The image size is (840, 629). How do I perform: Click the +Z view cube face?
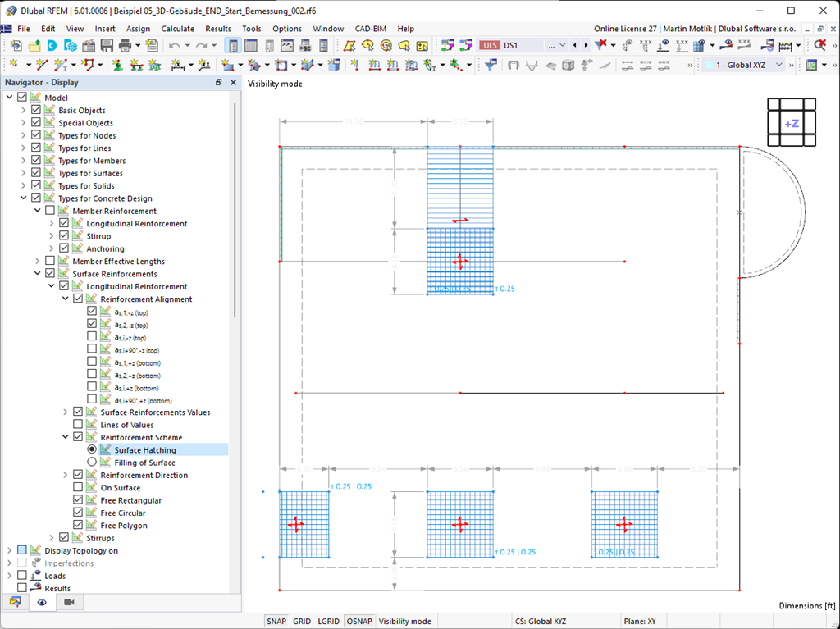tap(790, 123)
